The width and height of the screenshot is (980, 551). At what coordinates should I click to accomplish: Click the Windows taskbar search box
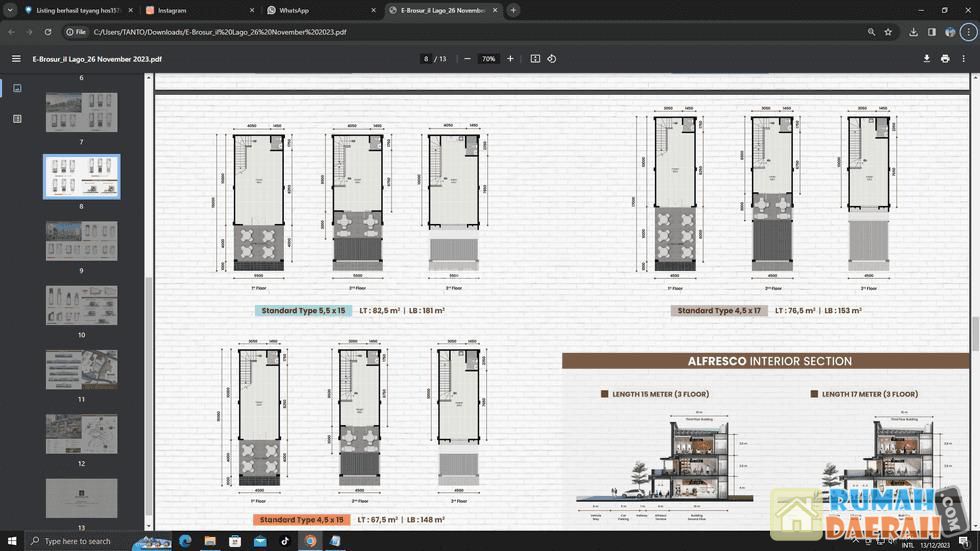pos(78,541)
